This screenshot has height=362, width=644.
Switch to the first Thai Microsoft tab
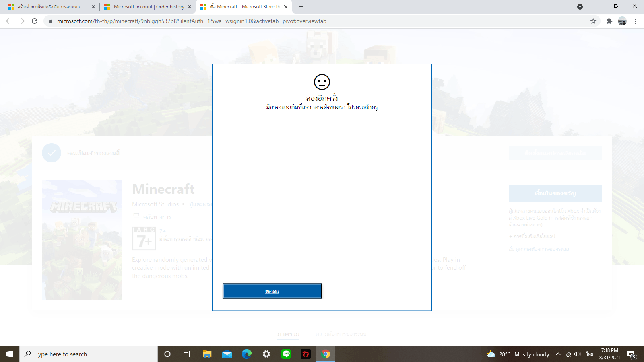[x=50, y=7]
